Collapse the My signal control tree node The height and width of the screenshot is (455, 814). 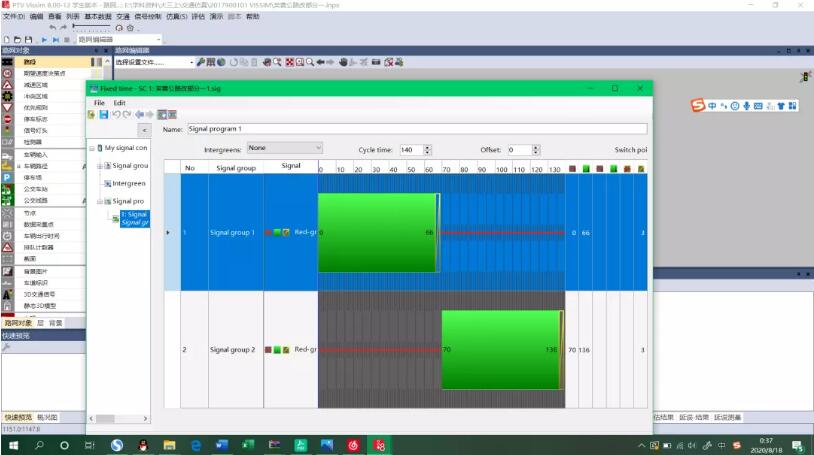pyautogui.click(x=92, y=149)
